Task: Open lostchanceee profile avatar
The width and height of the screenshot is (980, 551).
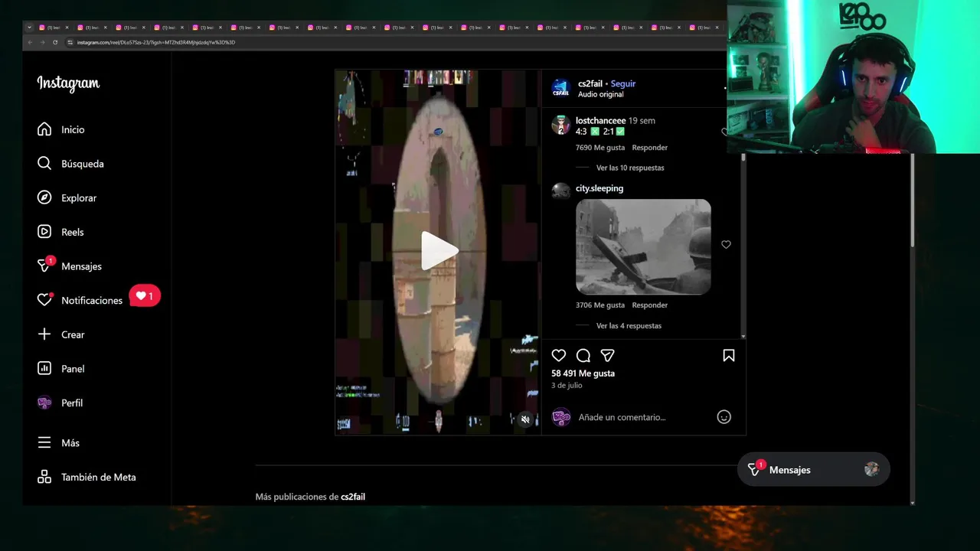Action: [561, 126]
